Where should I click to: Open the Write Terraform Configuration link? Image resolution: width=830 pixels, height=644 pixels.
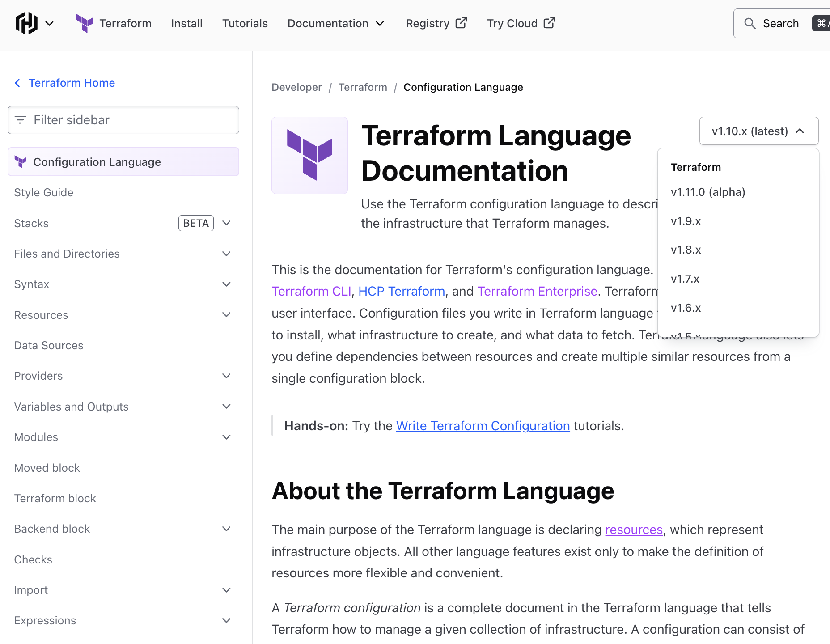[x=483, y=426]
